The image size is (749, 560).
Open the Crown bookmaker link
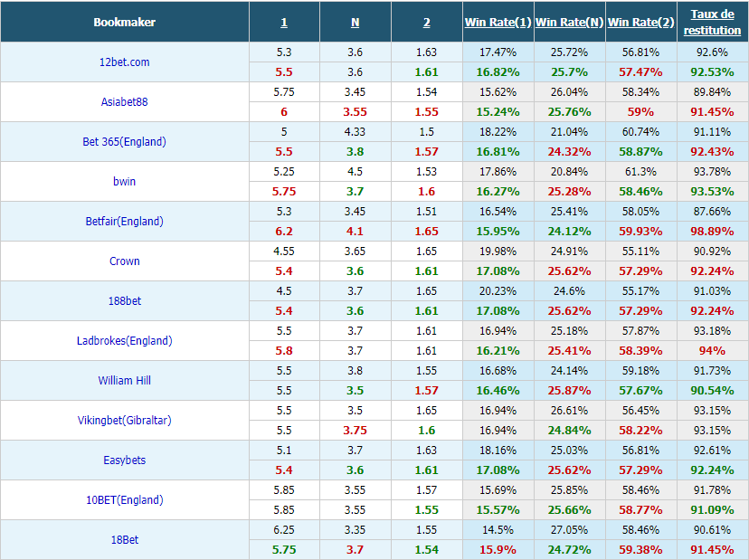coord(124,261)
